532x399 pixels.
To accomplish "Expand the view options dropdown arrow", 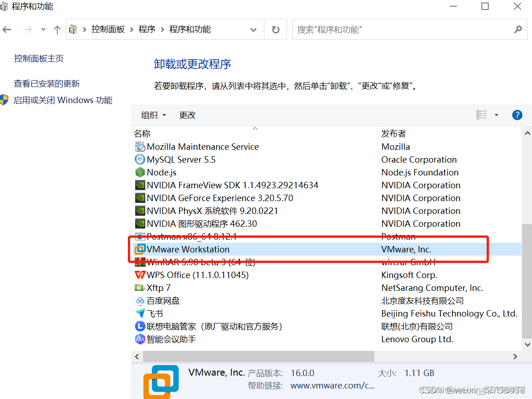I will click(496, 115).
